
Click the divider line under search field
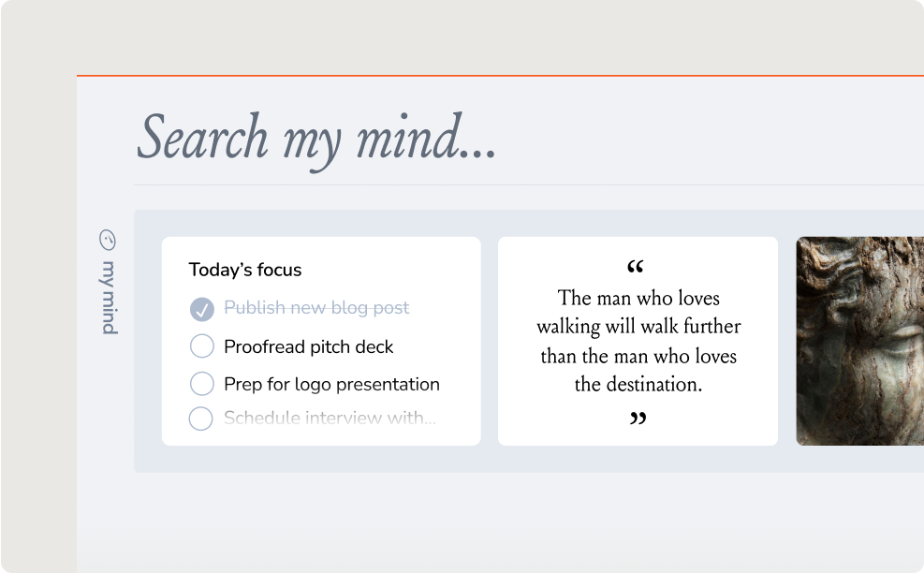click(524, 185)
